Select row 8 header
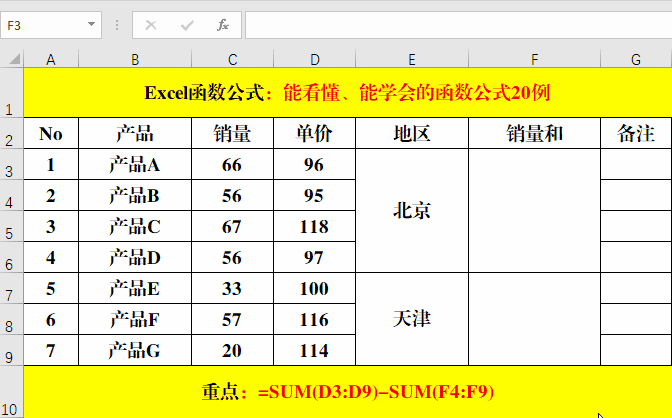 (x=12, y=319)
